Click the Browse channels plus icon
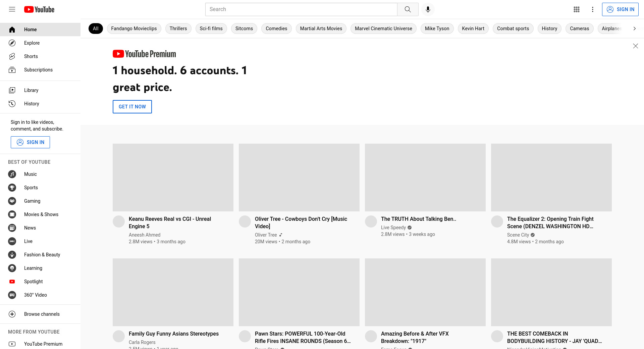This screenshot has width=644, height=349. pyautogui.click(x=12, y=314)
